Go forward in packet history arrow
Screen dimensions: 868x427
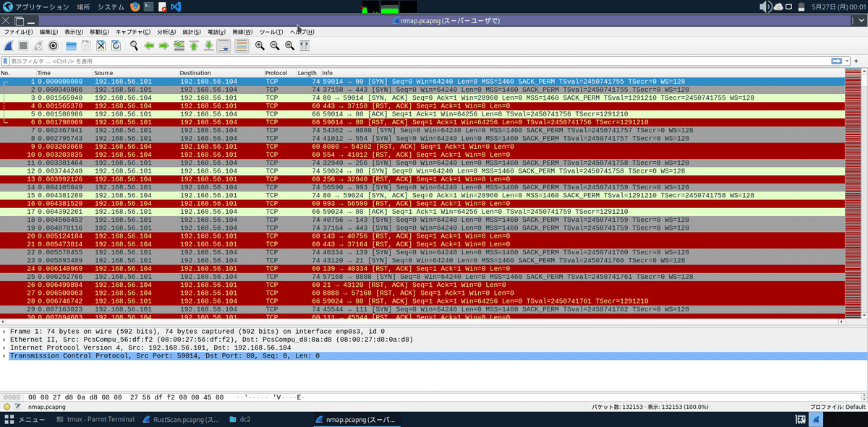click(163, 46)
